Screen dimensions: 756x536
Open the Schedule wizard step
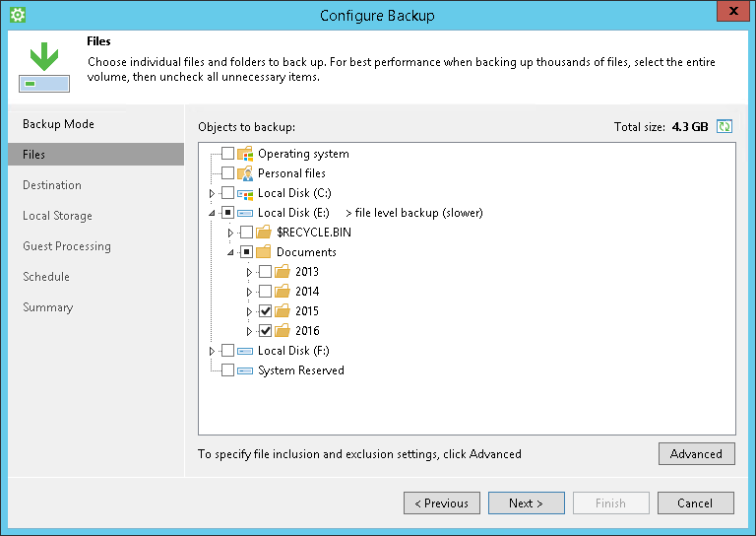pyautogui.click(x=46, y=277)
